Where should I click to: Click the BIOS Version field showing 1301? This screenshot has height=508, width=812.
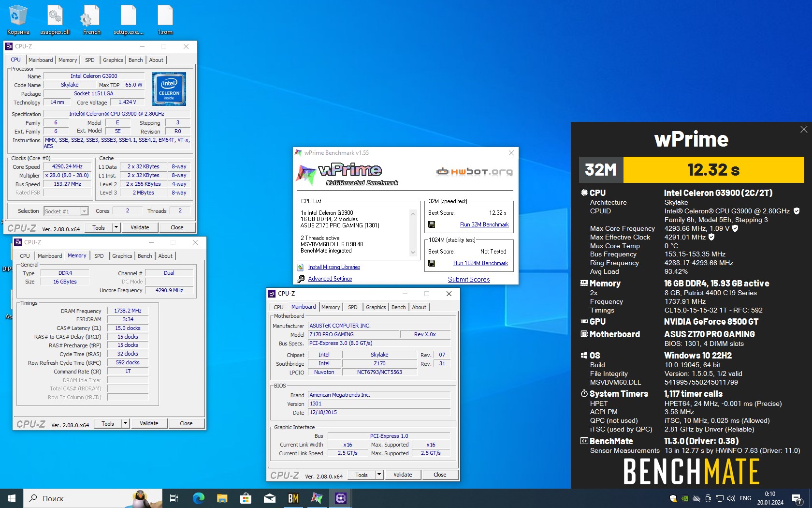[x=379, y=403]
